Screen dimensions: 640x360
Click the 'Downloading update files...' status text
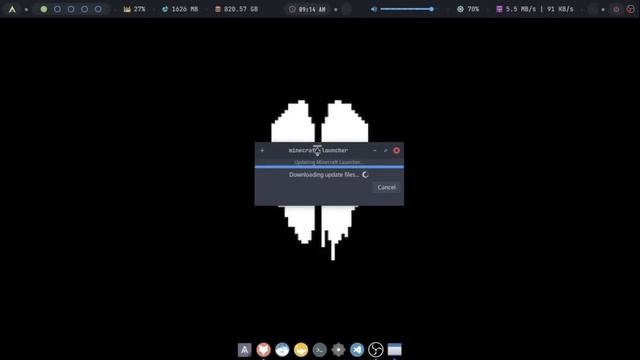[324, 175]
